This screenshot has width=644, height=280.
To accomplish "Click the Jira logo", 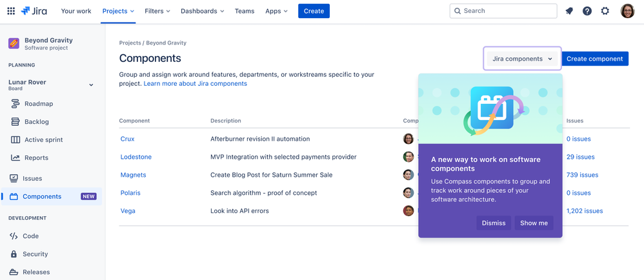I will [34, 11].
